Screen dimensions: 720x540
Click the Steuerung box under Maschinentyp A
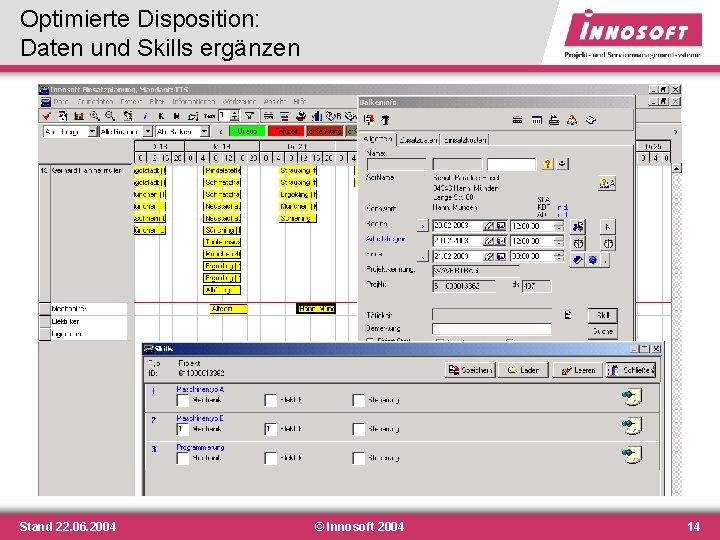tap(359, 400)
